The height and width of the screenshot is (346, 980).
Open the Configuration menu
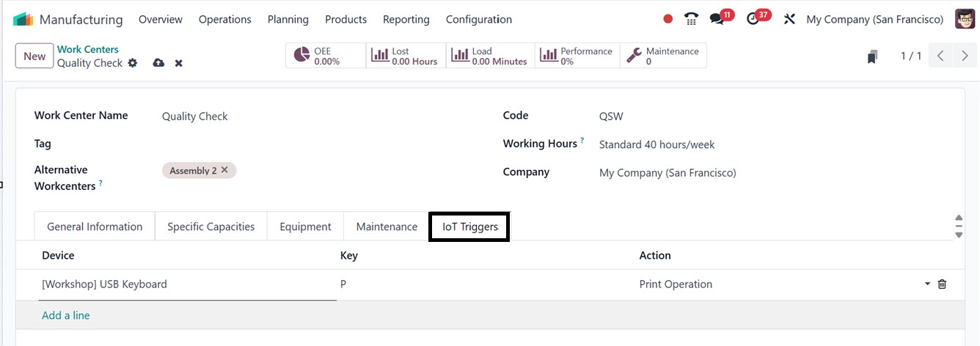coord(478,19)
